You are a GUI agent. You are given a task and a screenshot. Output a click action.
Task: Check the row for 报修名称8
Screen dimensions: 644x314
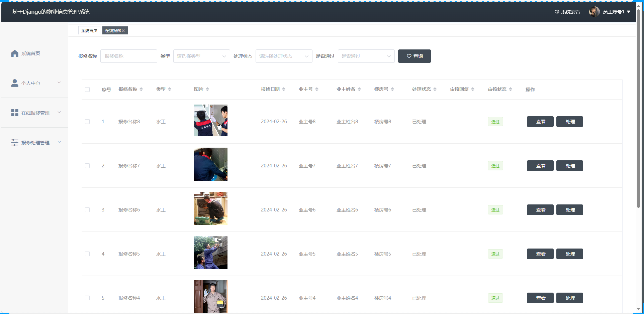click(x=87, y=122)
